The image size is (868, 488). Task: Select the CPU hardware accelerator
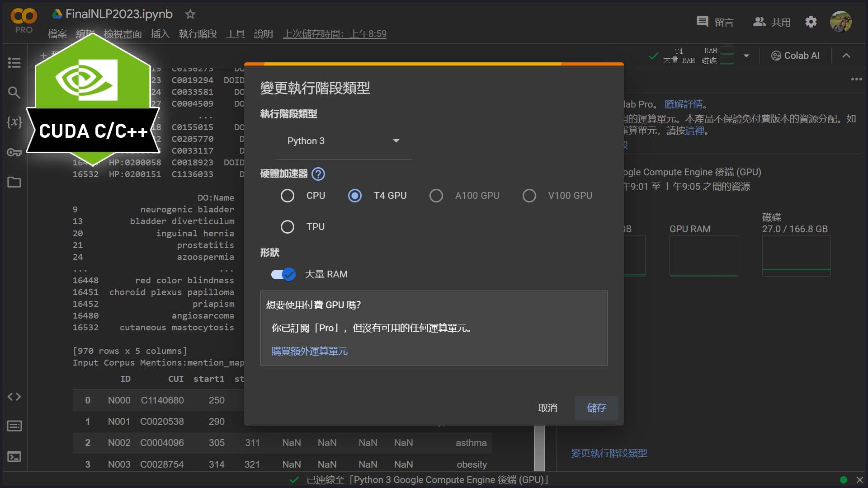tap(288, 196)
